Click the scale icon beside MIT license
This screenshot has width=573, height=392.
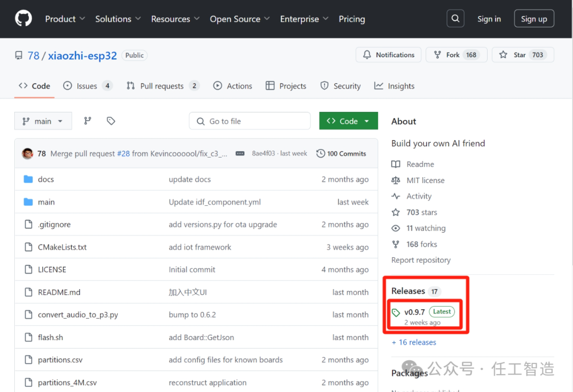point(396,180)
